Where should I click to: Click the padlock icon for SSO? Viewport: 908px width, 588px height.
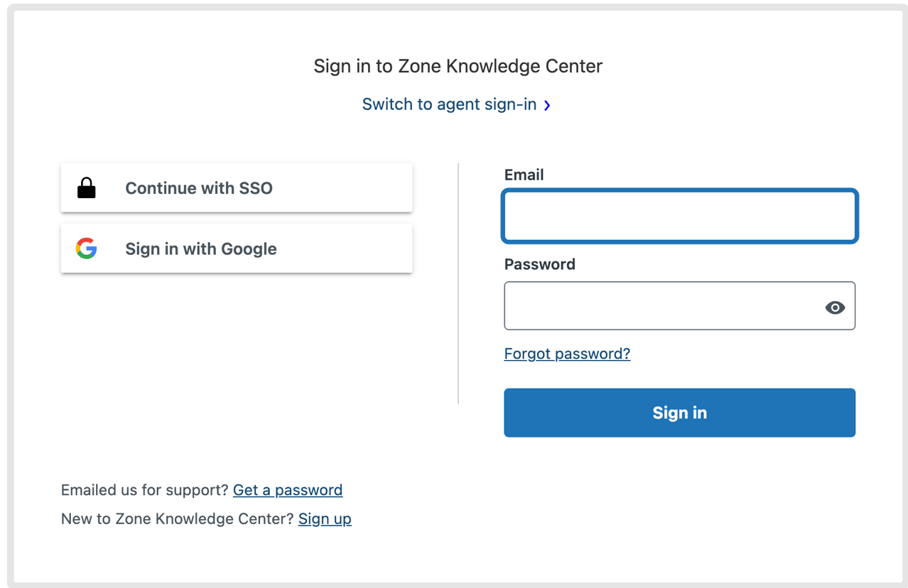(87, 188)
